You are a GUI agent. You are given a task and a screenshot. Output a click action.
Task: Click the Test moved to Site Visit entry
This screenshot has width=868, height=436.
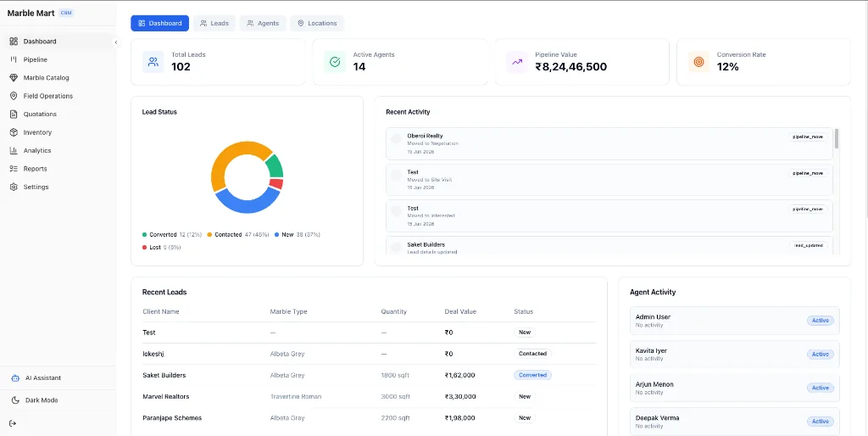(609, 180)
